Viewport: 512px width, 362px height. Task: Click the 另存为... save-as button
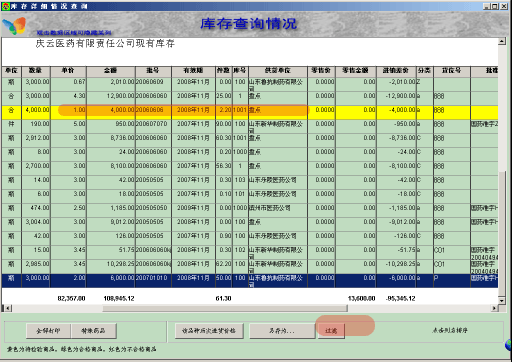(282, 331)
